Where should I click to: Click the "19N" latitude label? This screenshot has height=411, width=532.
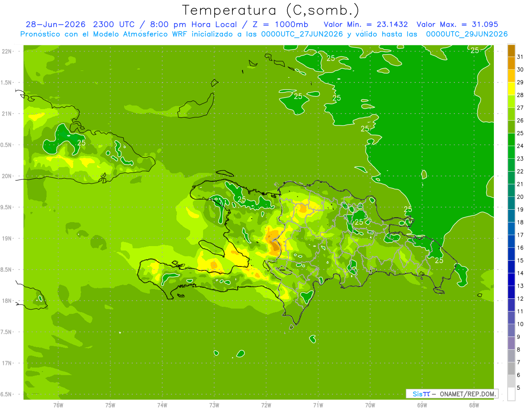(7, 239)
